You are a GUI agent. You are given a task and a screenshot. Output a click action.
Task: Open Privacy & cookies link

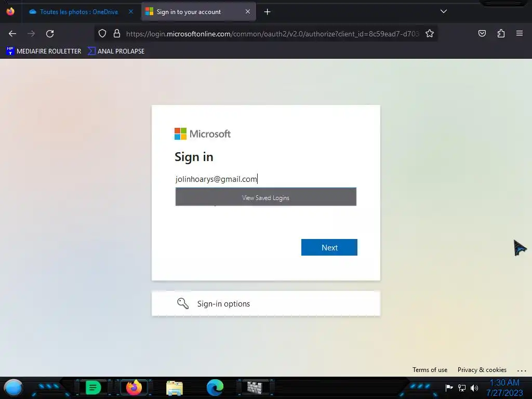(x=482, y=370)
